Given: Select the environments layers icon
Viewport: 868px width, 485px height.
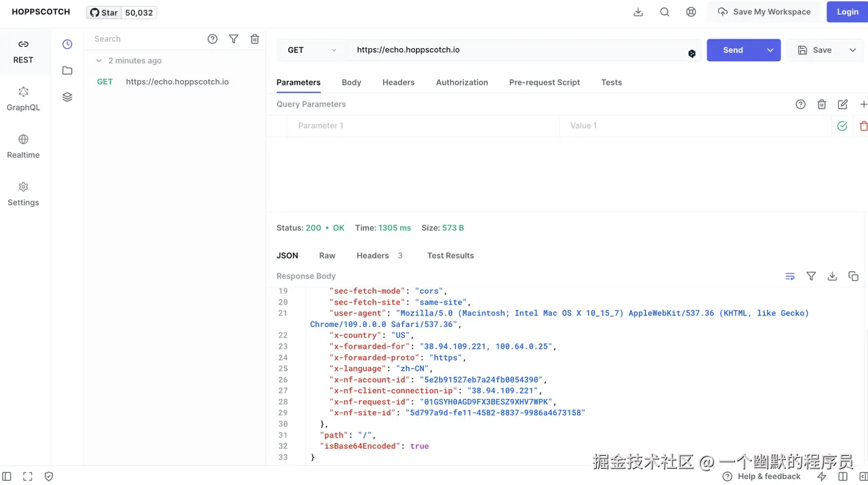Looking at the screenshot, I should coord(66,96).
